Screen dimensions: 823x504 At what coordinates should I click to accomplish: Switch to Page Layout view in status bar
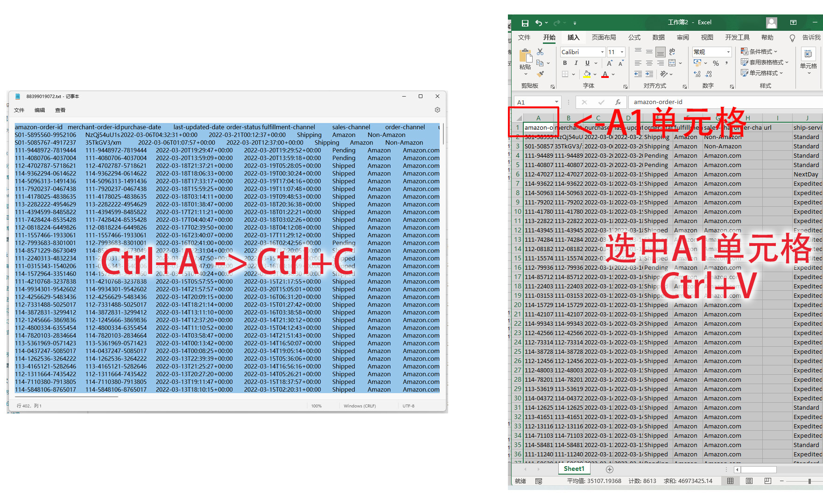tap(749, 481)
